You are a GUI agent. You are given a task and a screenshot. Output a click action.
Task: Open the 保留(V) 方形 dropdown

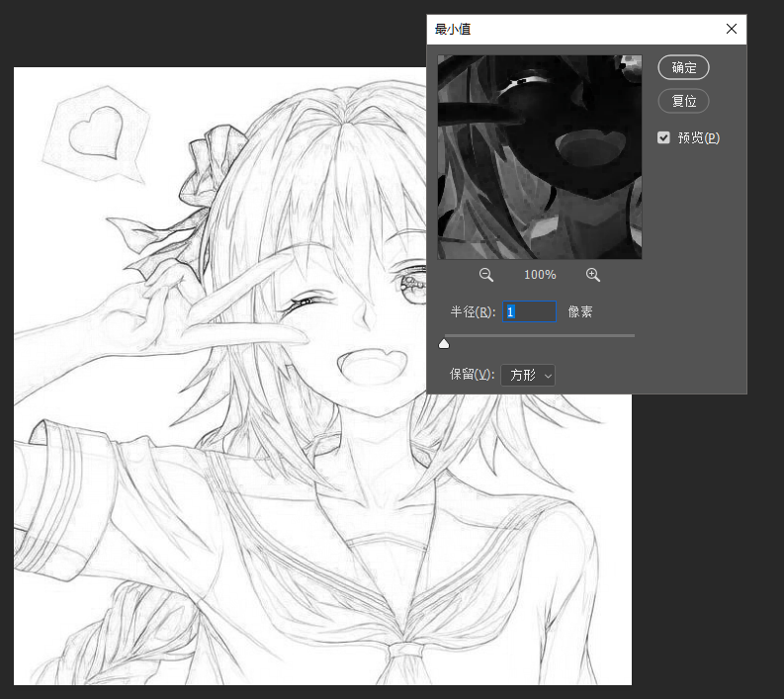(x=528, y=375)
